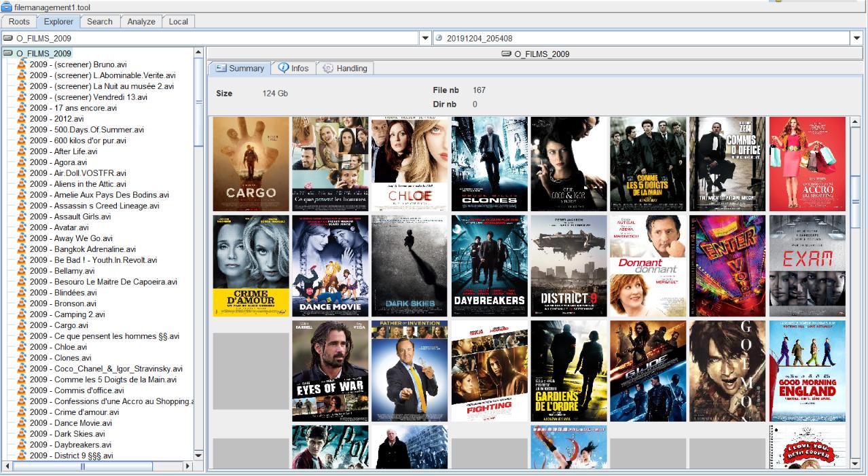Click the poster grid scrollbar down arrow
This screenshot has width=868, height=476.
(x=855, y=463)
